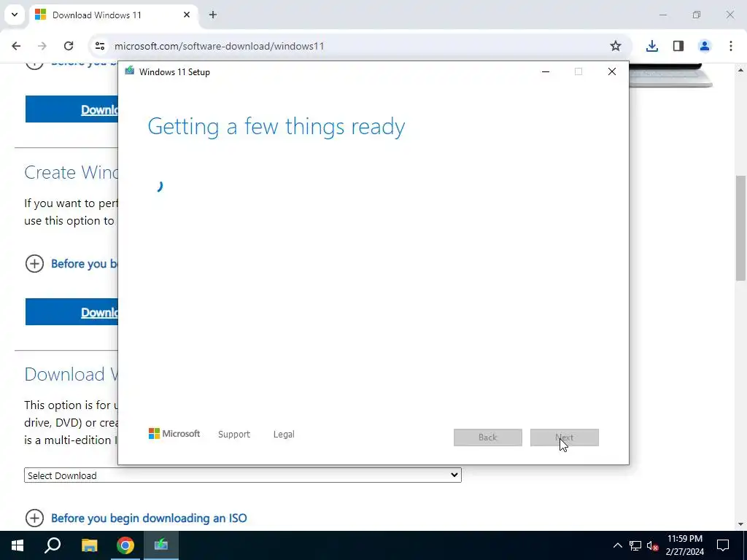Bookmark this page with the star icon

[x=616, y=46]
